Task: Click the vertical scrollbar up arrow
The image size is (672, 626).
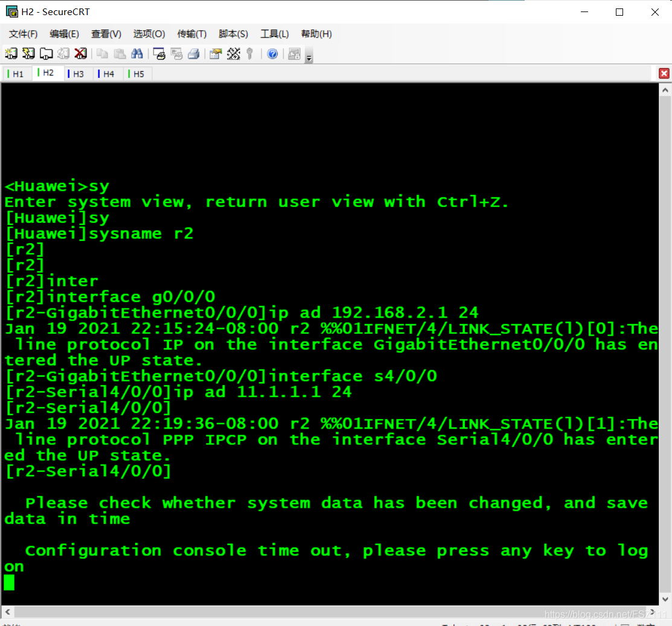Action: click(665, 90)
